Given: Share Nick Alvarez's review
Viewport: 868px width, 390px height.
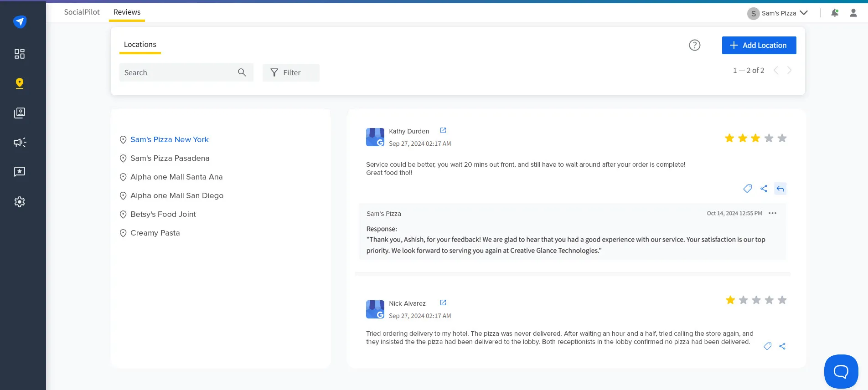Looking at the screenshot, I should (782, 346).
